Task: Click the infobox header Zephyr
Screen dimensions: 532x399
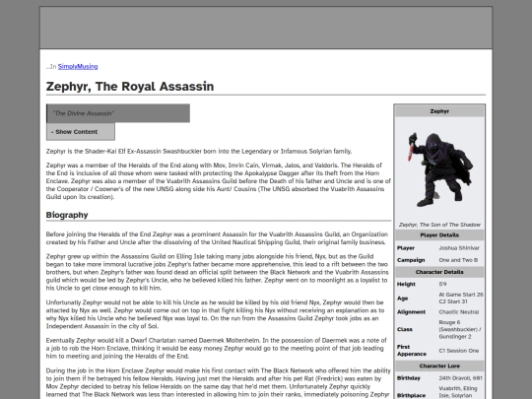Action: tap(439, 111)
